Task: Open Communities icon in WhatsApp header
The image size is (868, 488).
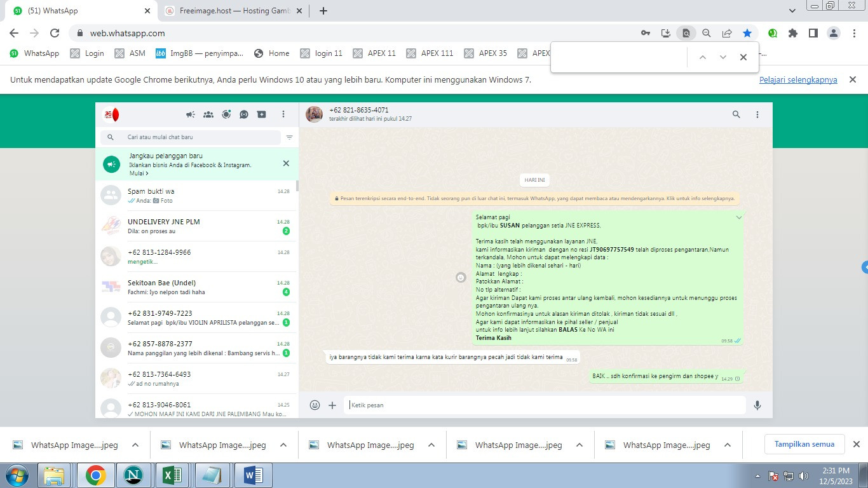Action: coord(208,114)
